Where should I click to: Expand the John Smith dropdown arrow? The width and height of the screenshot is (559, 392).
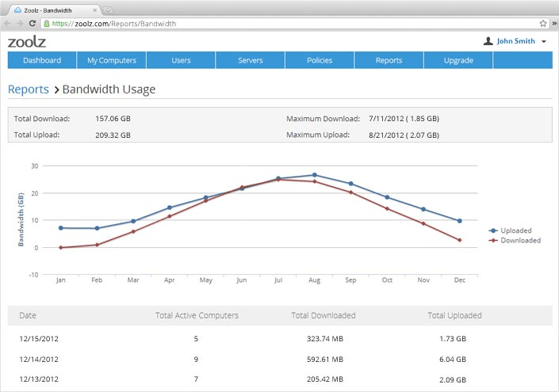pyautogui.click(x=544, y=42)
